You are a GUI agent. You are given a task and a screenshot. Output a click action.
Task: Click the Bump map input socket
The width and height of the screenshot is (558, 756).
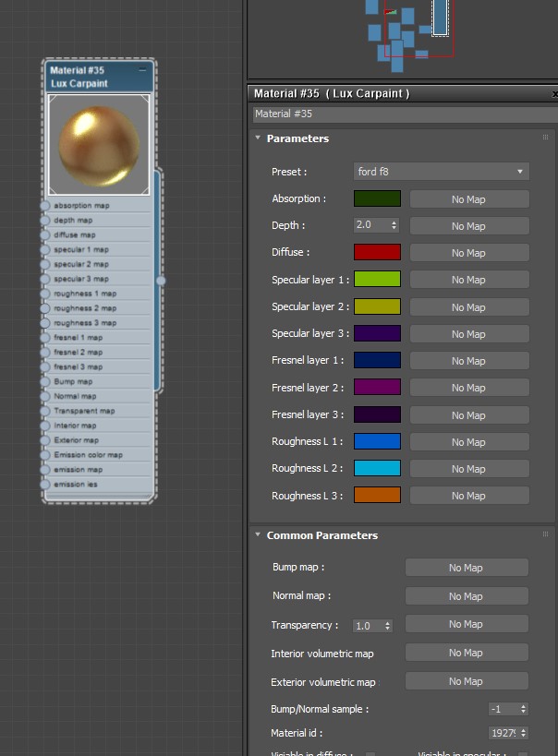click(x=44, y=381)
